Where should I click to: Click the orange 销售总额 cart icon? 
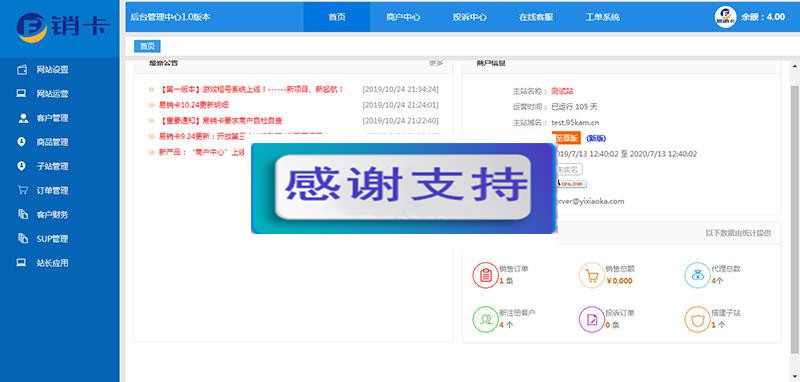tap(591, 275)
